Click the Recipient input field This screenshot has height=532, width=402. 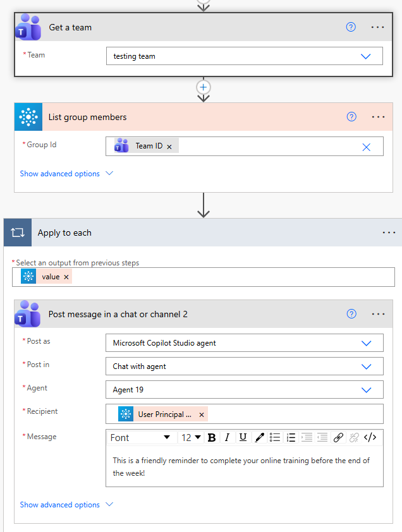[x=245, y=414]
